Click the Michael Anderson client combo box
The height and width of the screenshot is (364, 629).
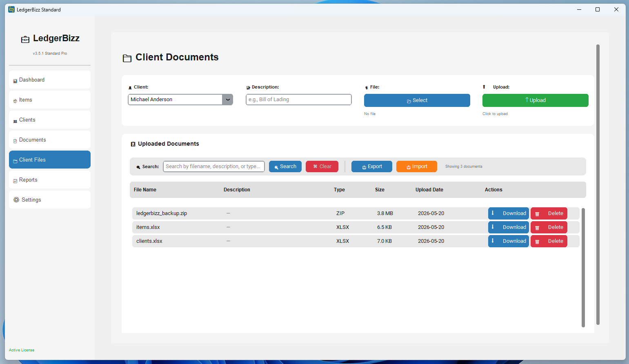click(x=180, y=100)
